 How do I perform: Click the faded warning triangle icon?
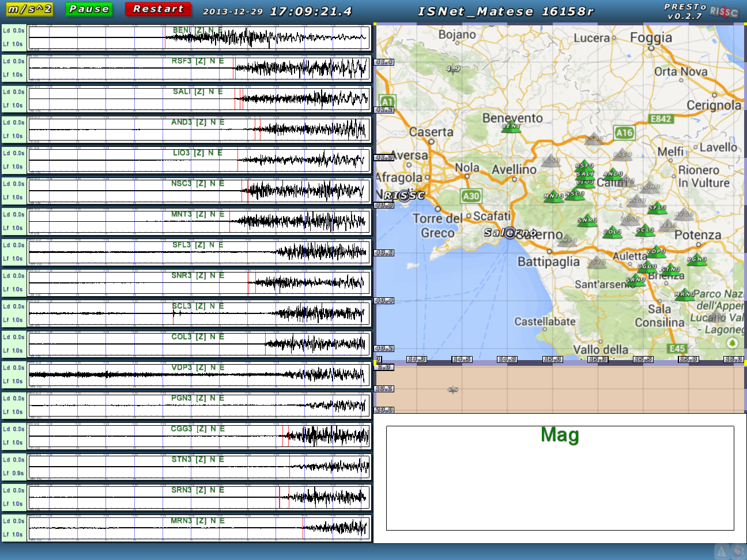tap(721, 551)
